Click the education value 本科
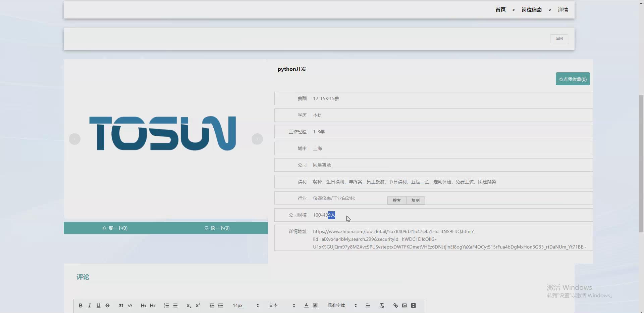The width and height of the screenshot is (644, 313). click(317, 115)
